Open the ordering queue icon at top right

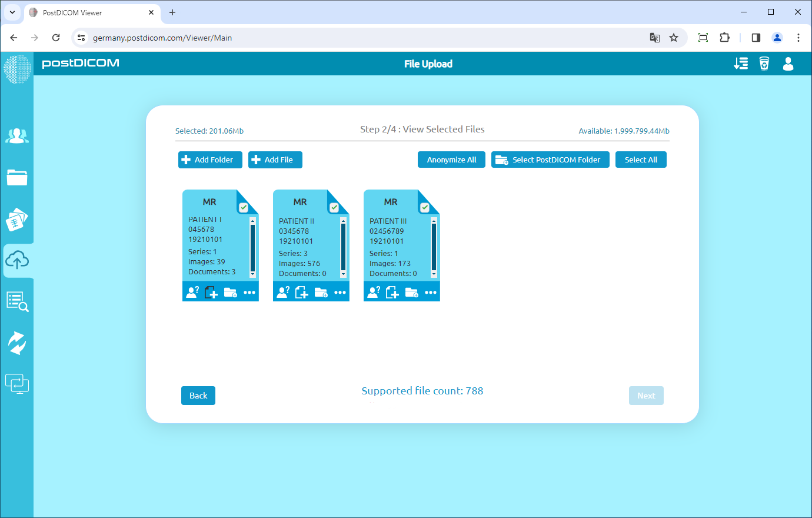point(741,63)
